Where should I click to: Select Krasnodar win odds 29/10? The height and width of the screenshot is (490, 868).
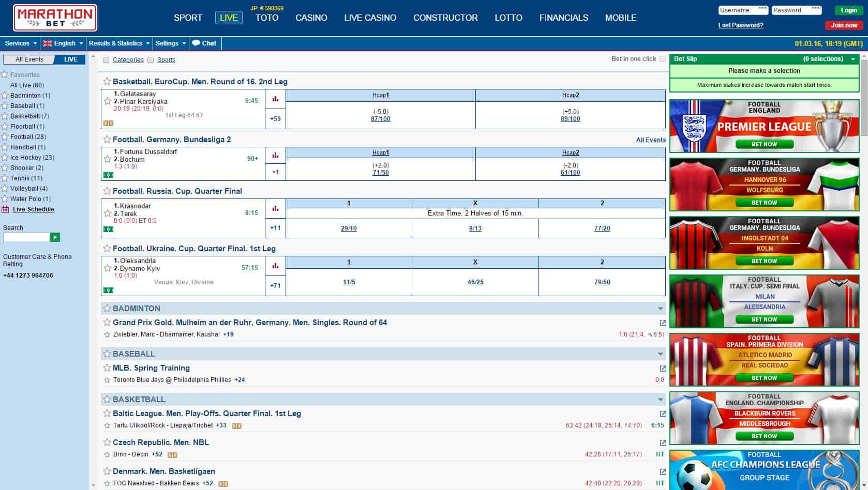349,228
